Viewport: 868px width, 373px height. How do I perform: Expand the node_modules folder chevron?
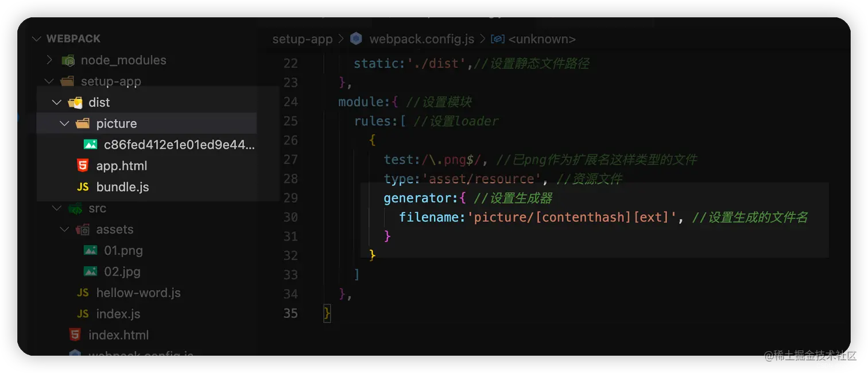click(49, 60)
